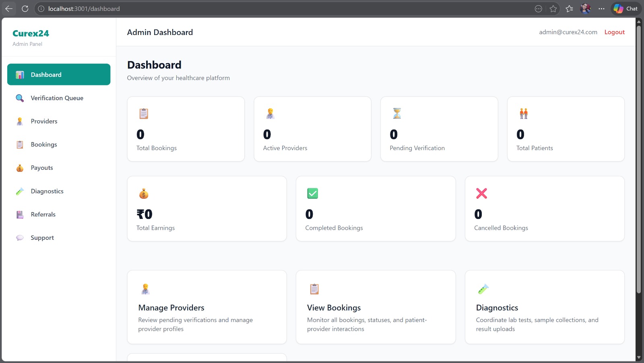Go to Verification Queue section
The height and width of the screenshot is (363, 644).
[x=57, y=98]
